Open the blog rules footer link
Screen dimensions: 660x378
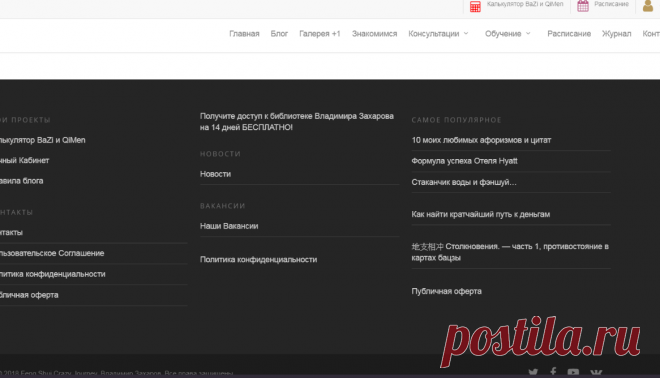pyautogui.click(x=21, y=181)
